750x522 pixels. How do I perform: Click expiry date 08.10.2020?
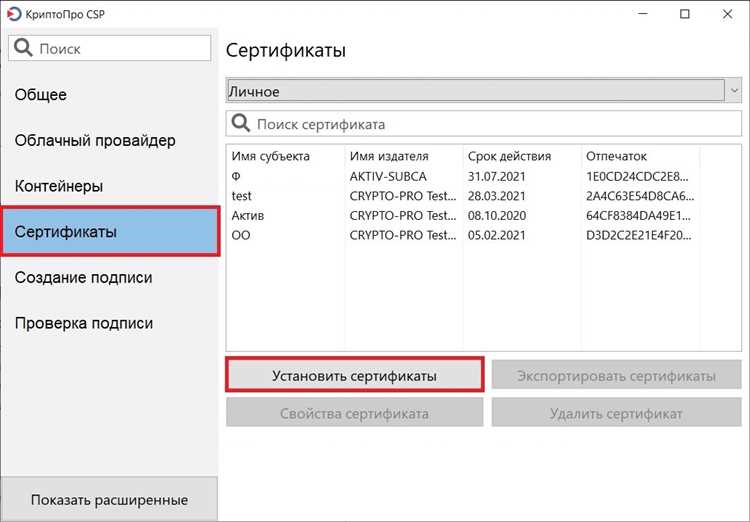[496, 215]
